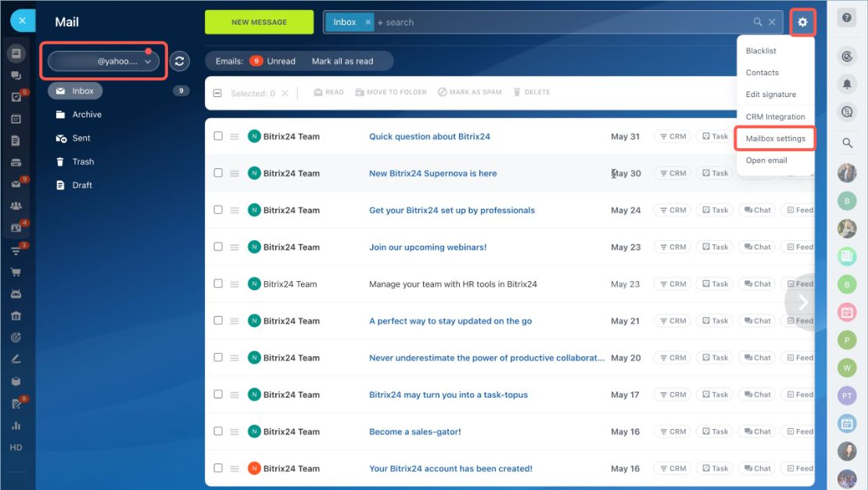Viewport: 868px width, 490px height.
Task: Choose Contacts from settings menu
Action: click(x=762, y=73)
